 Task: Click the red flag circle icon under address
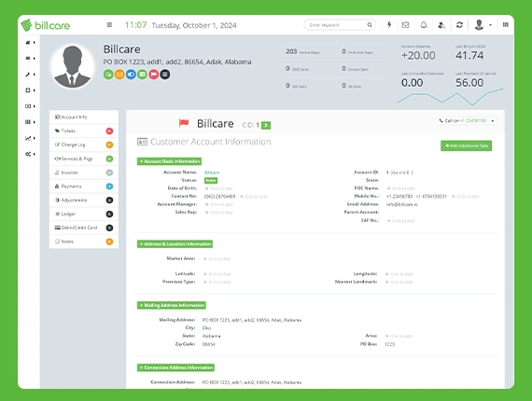(154, 75)
